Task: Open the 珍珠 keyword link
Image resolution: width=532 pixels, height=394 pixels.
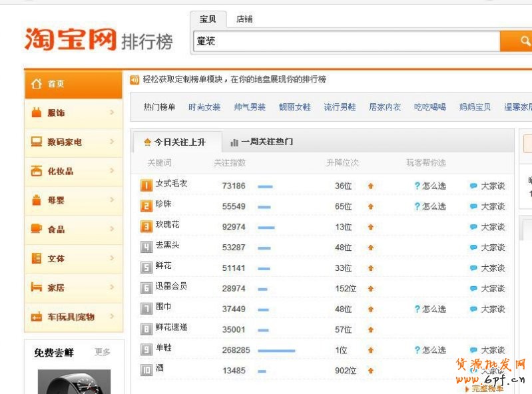Action: point(163,204)
